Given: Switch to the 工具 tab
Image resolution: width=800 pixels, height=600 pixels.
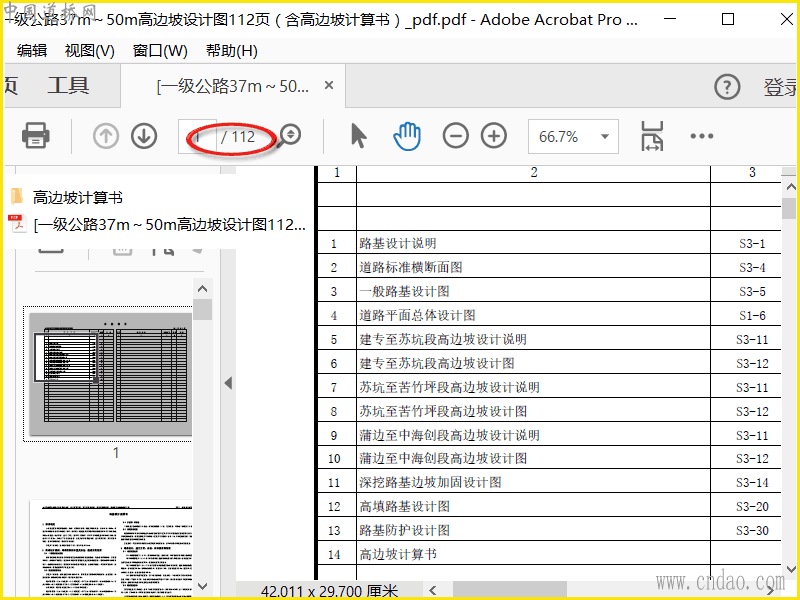Looking at the screenshot, I should point(68,86).
